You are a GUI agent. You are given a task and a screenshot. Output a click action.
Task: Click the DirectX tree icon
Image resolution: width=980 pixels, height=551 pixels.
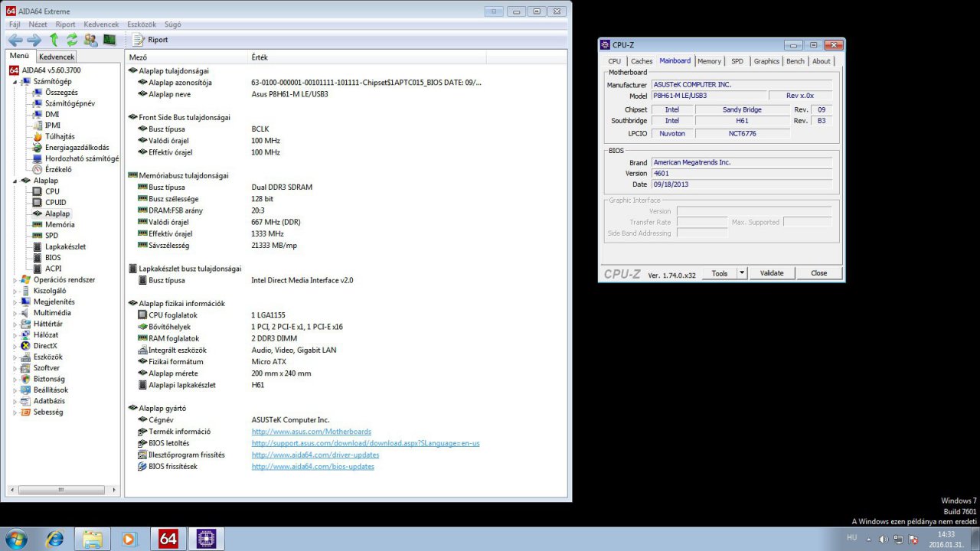pyautogui.click(x=26, y=346)
